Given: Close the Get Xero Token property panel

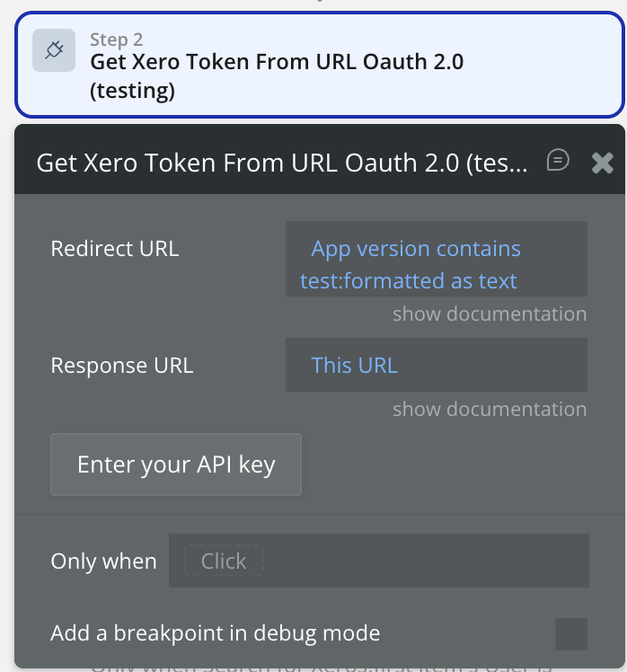Looking at the screenshot, I should coord(602,162).
